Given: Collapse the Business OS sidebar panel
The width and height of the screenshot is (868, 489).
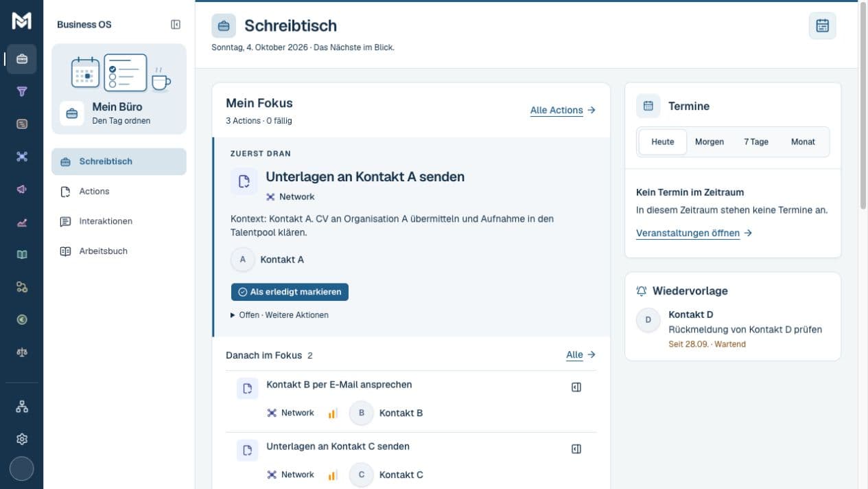Looking at the screenshot, I should coord(176,25).
